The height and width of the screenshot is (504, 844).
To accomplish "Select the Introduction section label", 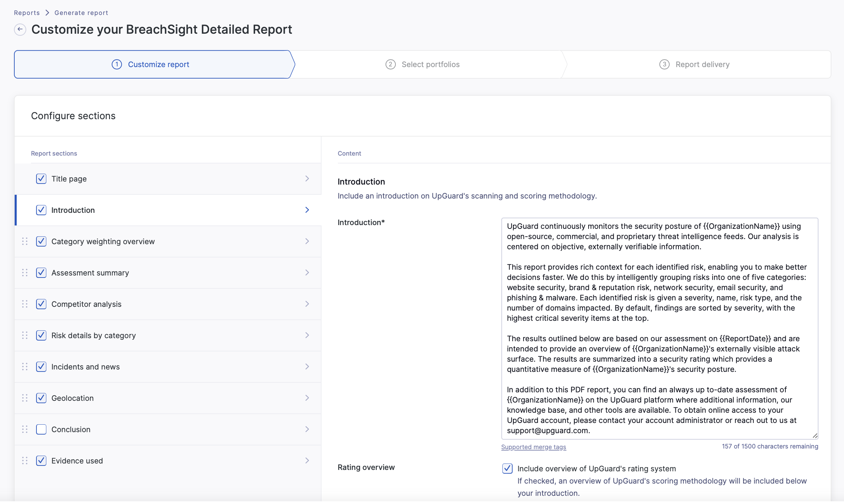I will pos(73,210).
